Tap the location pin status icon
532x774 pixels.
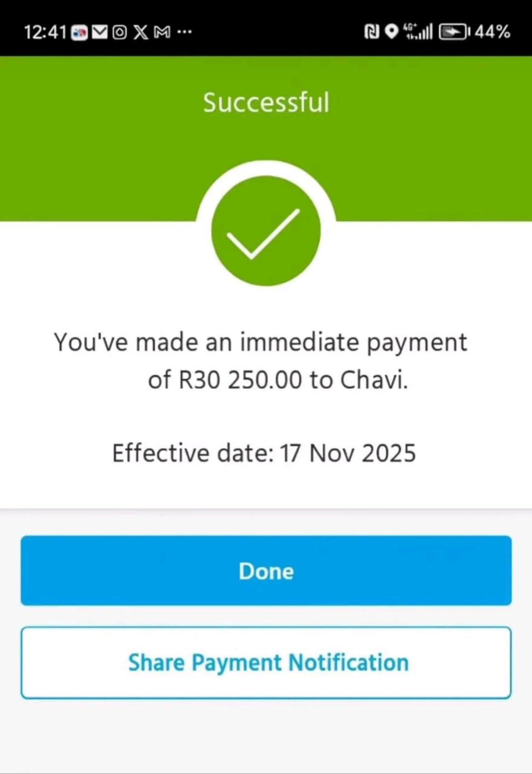coord(392,32)
